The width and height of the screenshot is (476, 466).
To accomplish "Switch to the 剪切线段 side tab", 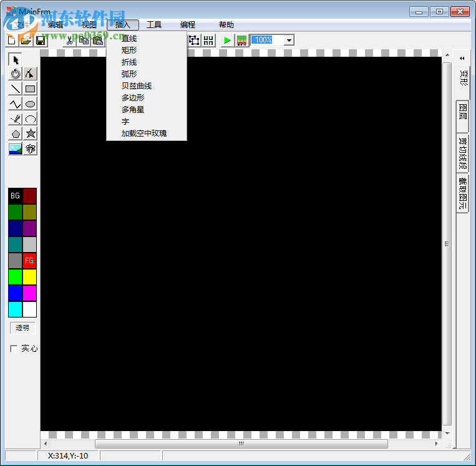I will [x=463, y=153].
